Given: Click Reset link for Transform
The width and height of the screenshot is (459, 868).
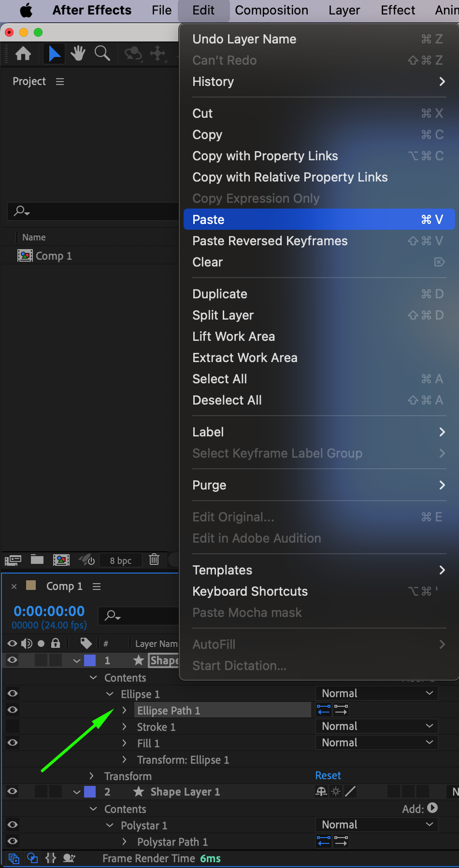Looking at the screenshot, I should (x=328, y=775).
